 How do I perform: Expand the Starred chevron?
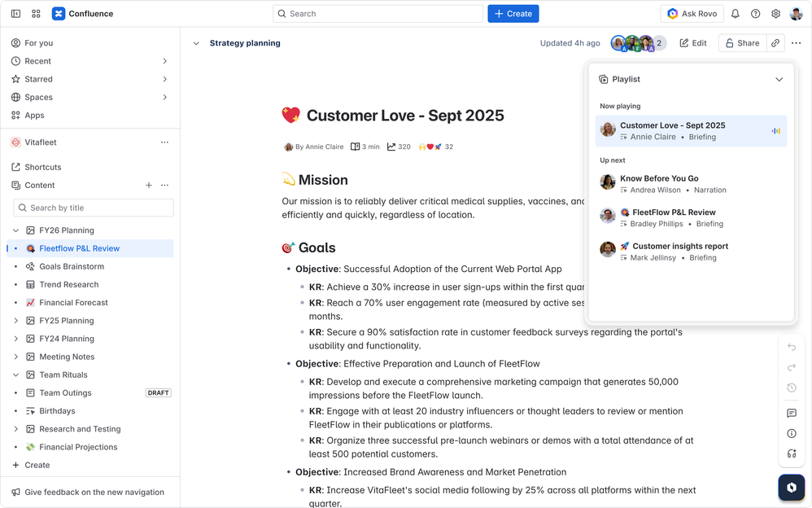(164, 79)
